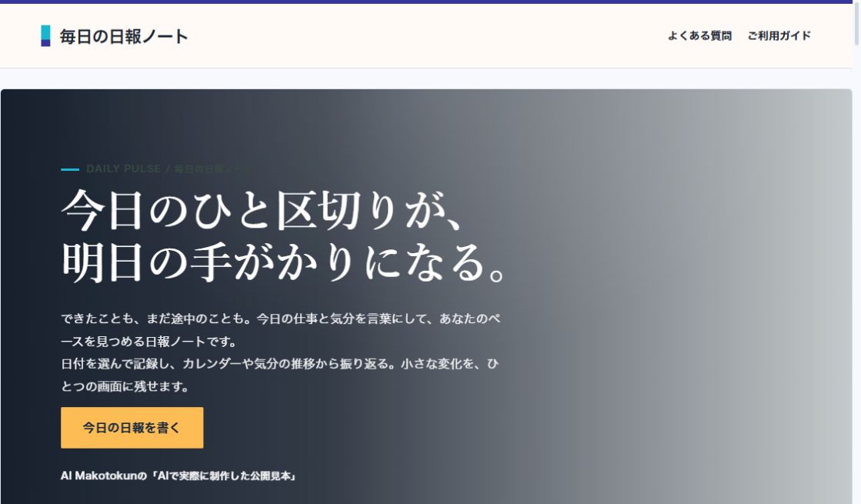Open よくある質問 in the header
Screen dimensions: 861x504
[699, 35]
